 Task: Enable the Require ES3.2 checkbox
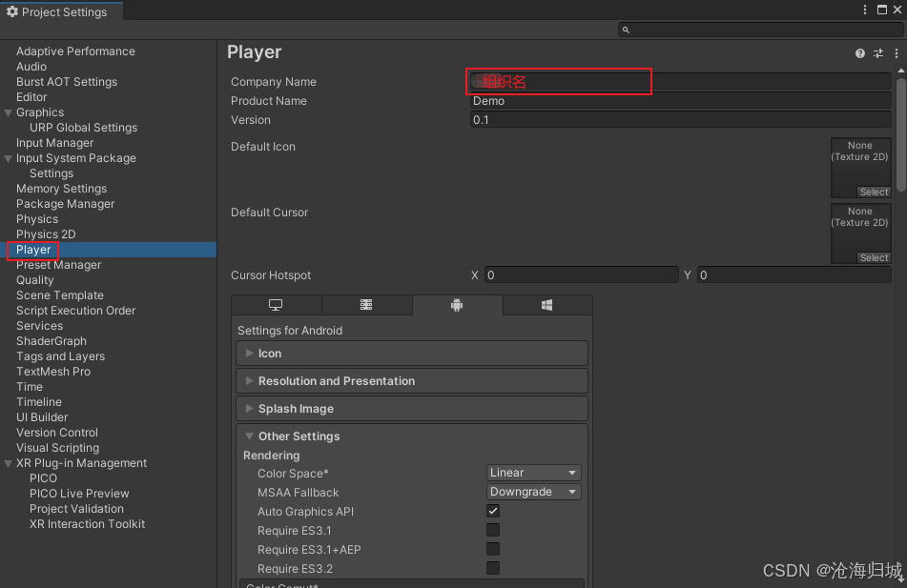pos(493,568)
